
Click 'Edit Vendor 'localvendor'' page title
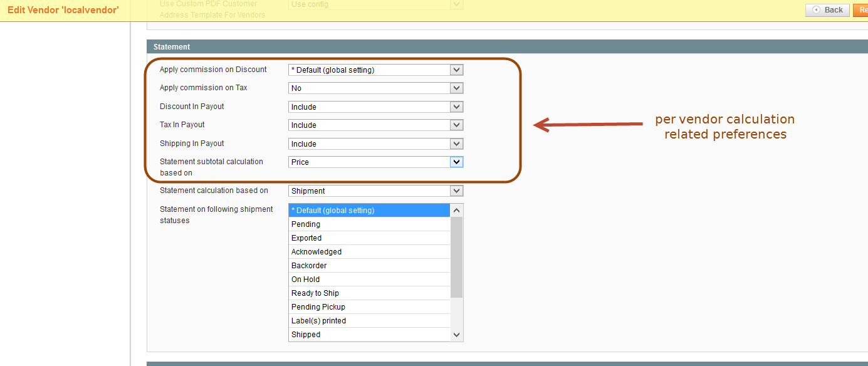pyautogui.click(x=63, y=10)
